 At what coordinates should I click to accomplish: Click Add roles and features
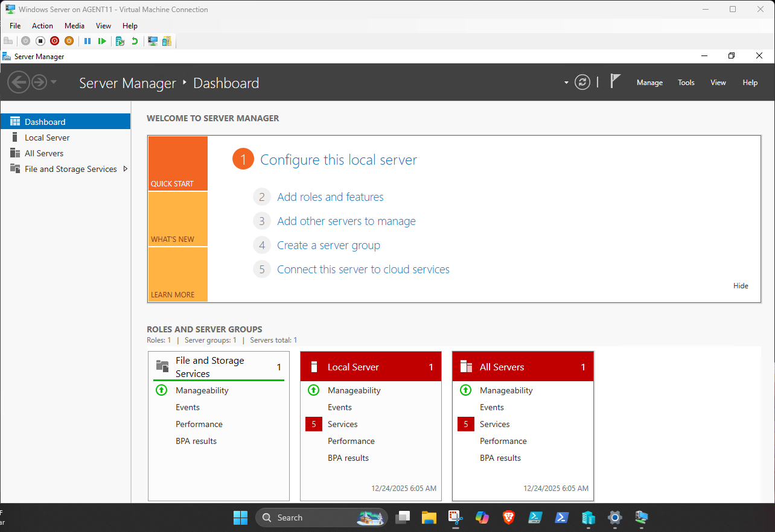[x=330, y=197]
